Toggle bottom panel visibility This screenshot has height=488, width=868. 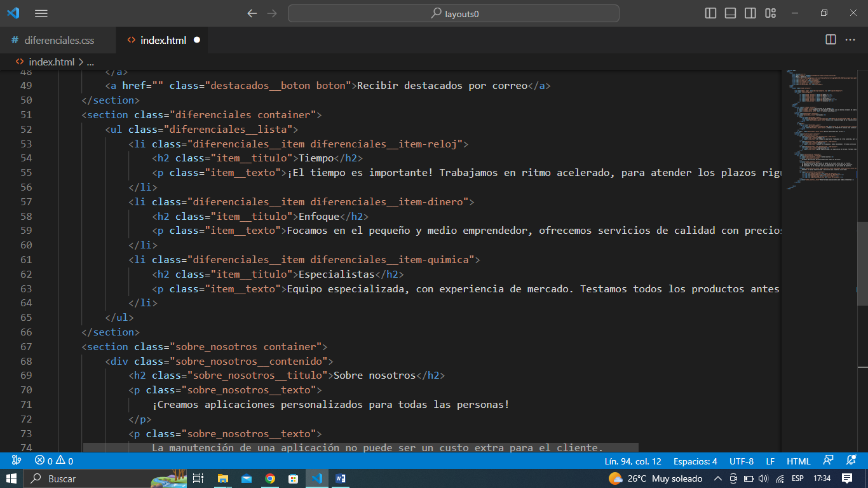point(731,13)
